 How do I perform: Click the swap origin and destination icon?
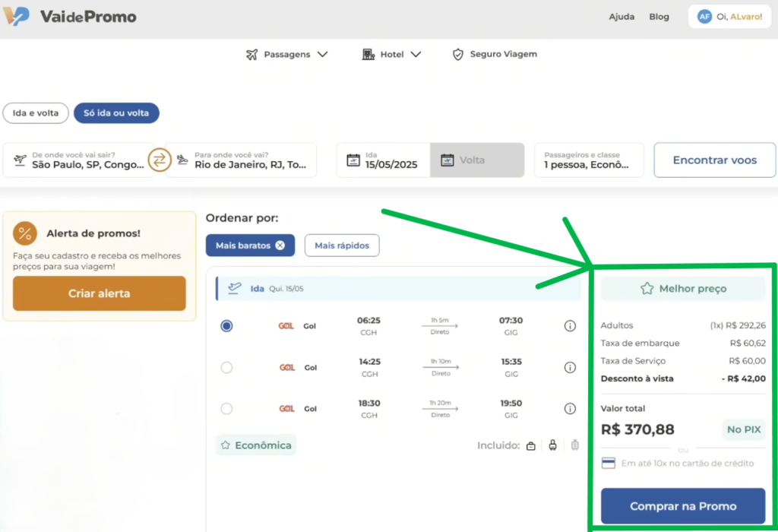[159, 160]
